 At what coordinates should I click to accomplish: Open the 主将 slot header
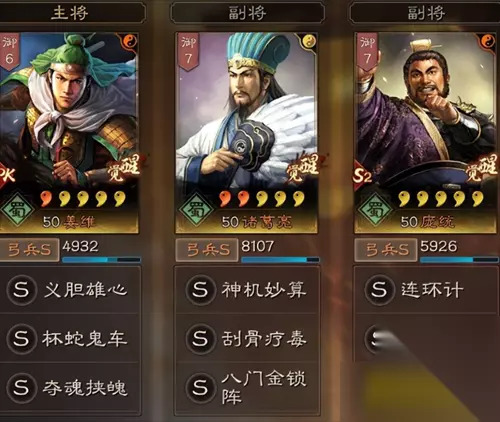[70, 13]
